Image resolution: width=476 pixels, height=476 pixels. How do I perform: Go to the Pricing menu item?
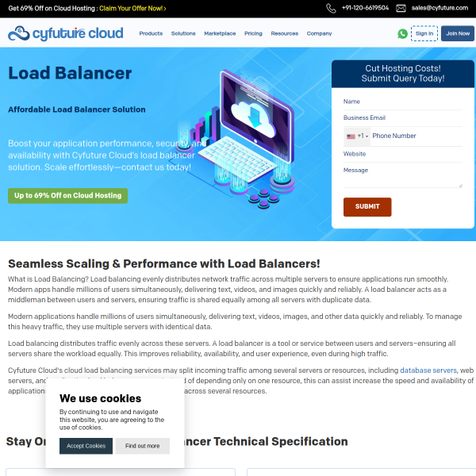(253, 33)
